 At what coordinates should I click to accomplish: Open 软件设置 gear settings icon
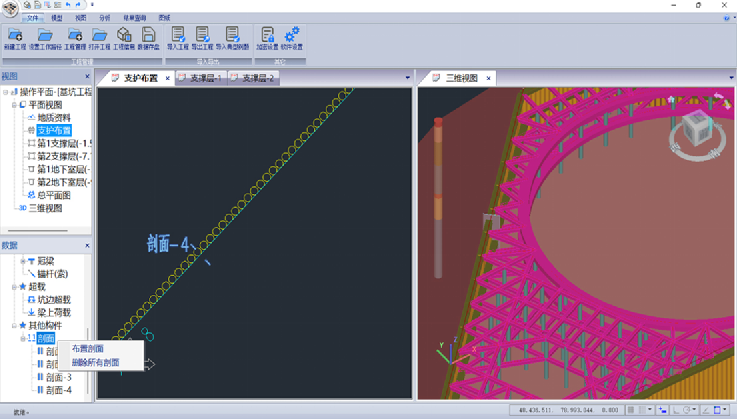[x=292, y=36]
